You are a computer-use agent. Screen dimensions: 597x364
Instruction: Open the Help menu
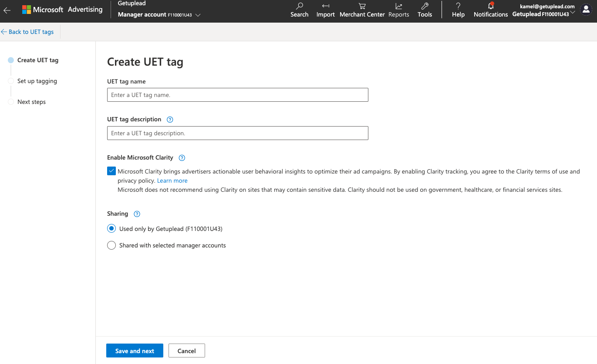pos(458,10)
